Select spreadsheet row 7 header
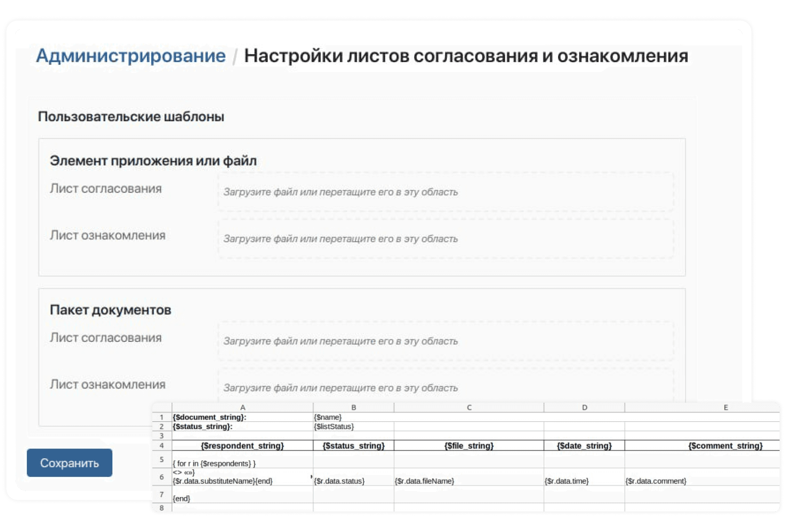The height and width of the screenshot is (532, 786). click(x=162, y=495)
